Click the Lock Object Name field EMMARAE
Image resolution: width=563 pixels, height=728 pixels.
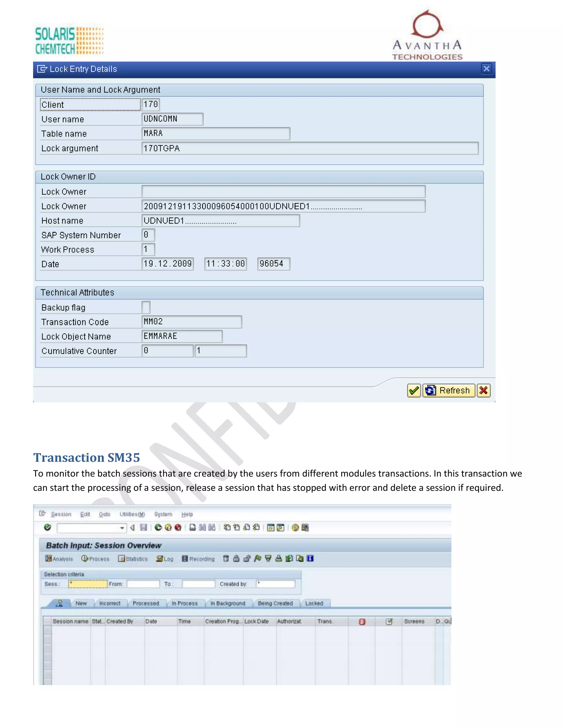[182, 336]
